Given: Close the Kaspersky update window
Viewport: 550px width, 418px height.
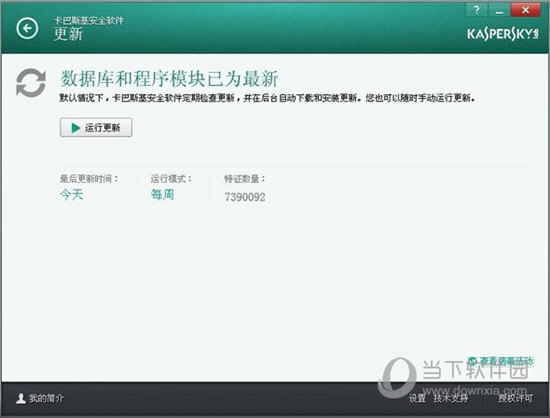Looking at the screenshot, I should click(x=525, y=10).
